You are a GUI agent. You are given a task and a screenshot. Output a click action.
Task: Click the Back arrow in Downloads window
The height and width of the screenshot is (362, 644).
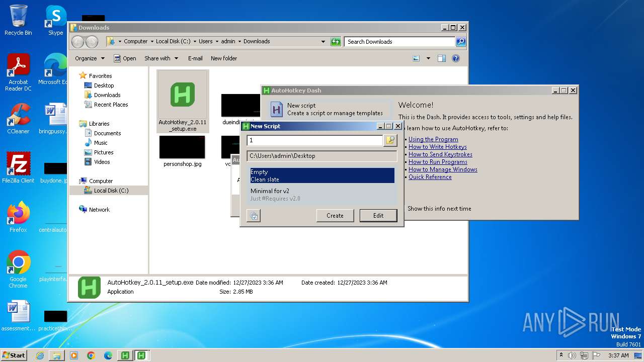point(77,42)
